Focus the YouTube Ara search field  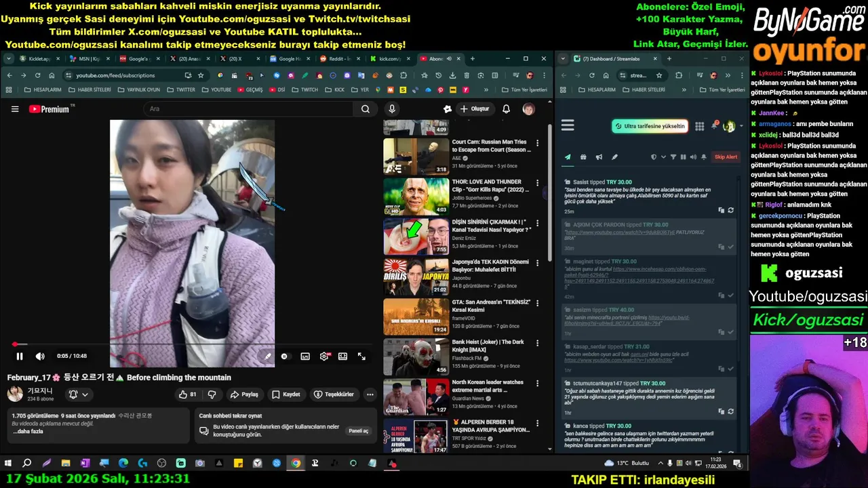click(x=248, y=109)
